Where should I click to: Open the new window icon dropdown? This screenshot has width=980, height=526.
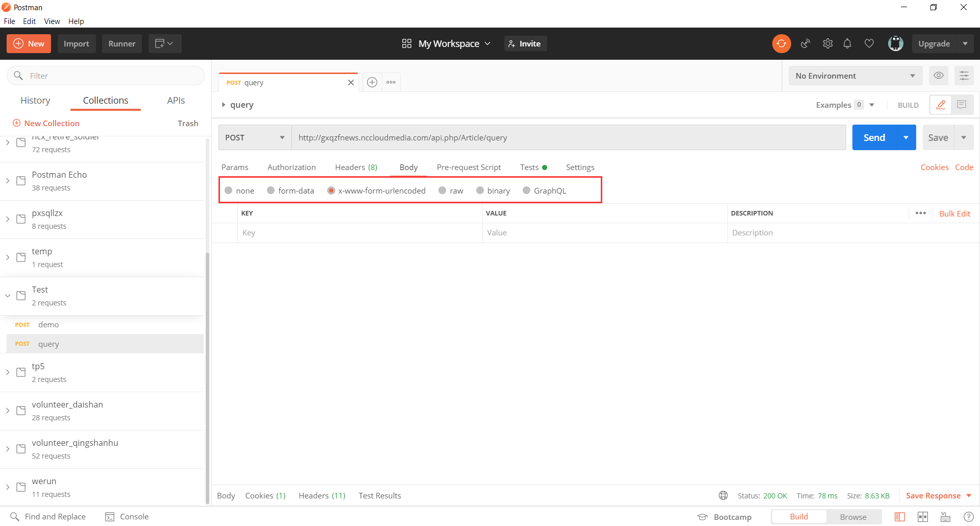point(164,43)
